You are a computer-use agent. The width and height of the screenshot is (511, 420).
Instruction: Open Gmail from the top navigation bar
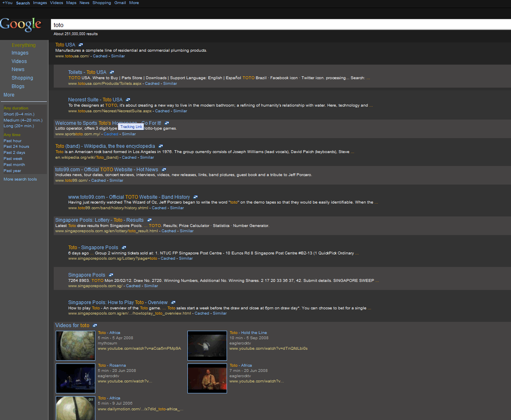[x=120, y=3]
